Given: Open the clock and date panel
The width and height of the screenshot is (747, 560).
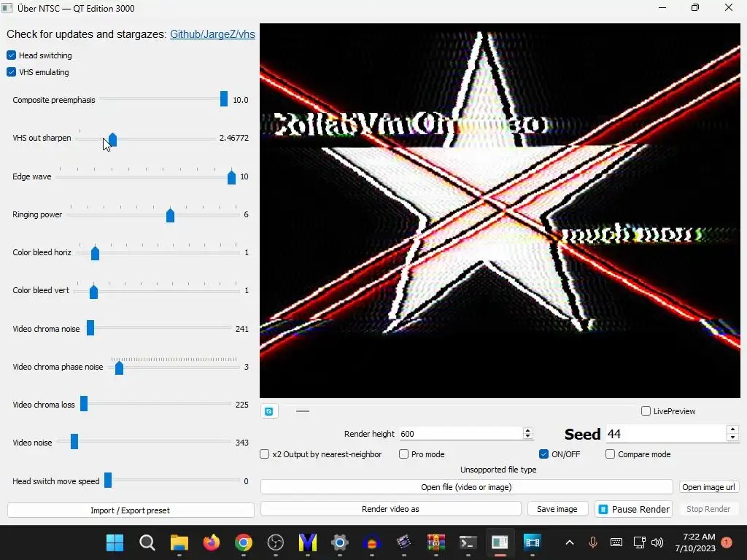Looking at the screenshot, I should coord(695,542).
